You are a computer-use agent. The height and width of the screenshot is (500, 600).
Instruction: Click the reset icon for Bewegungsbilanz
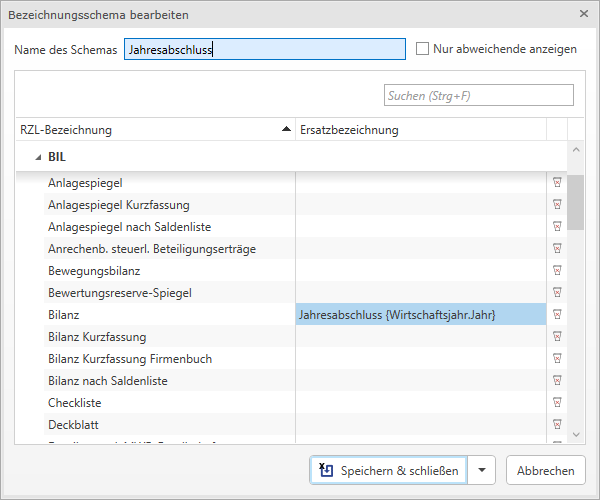pyautogui.click(x=557, y=271)
